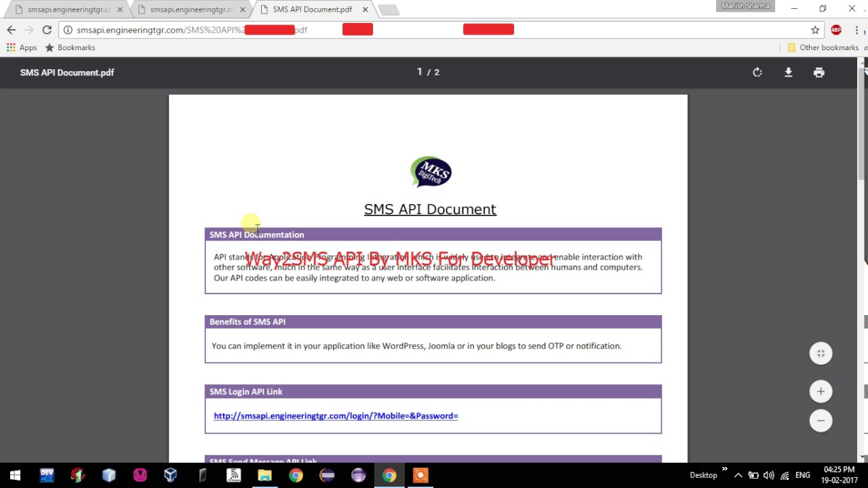The height and width of the screenshot is (488, 868).
Task: Open the clock and date panel
Action: 839,475
